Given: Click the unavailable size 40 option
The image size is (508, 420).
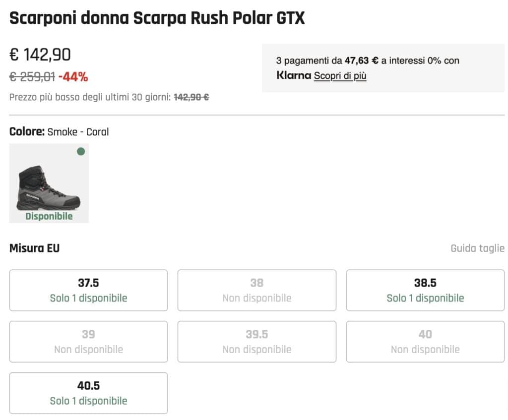Looking at the screenshot, I should click(x=425, y=342).
